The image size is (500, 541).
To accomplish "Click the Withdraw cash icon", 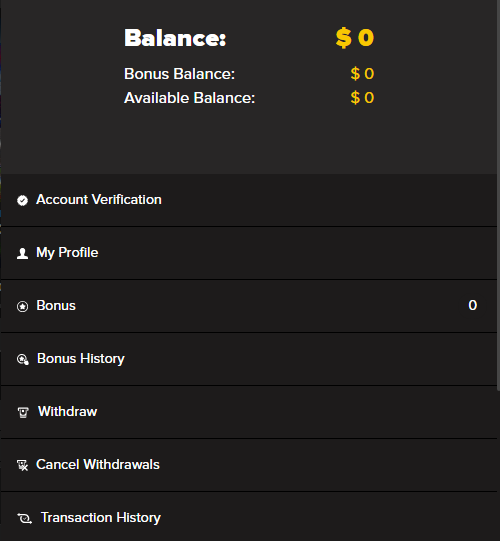I will tap(23, 412).
